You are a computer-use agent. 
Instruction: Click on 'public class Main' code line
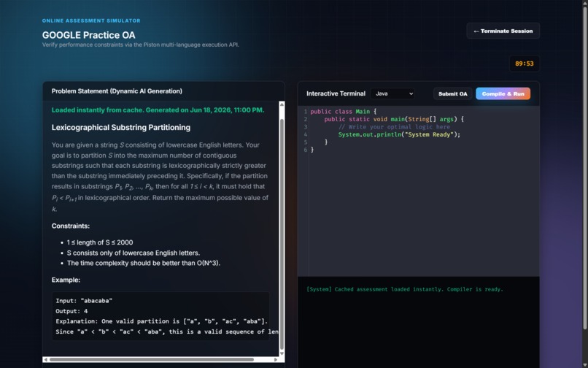pos(343,112)
